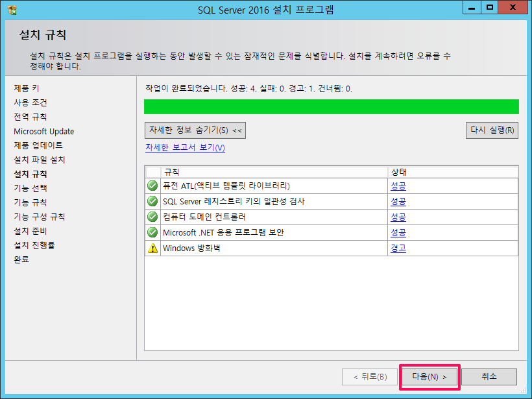The width and height of the screenshot is (532, 399).
Task: Click Microsoft .NET 응용 프로그램 보안 rule text
Action: 223,233
